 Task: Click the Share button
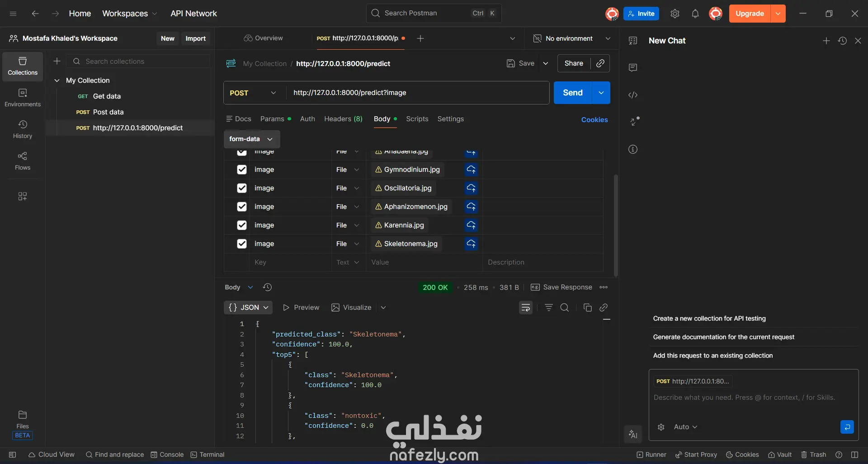coord(574,63)
